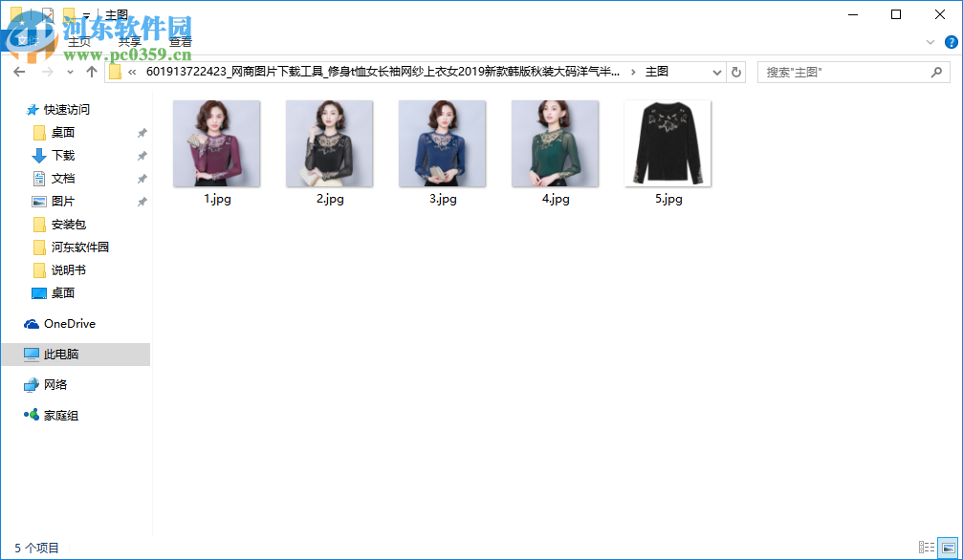
Task: Switch to details view
Action: tap(927, 547)
